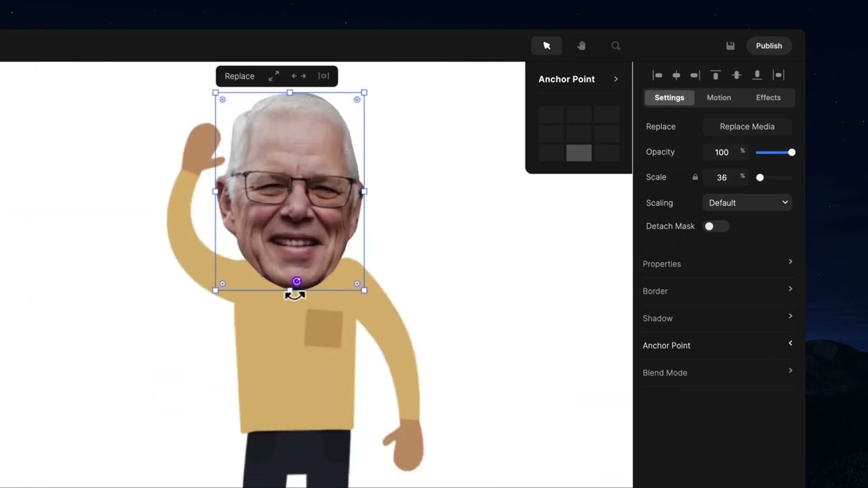The width and height of the screenshot is (868, 488).
Task: Click the top-right corner resize handle
Action: 364,92
